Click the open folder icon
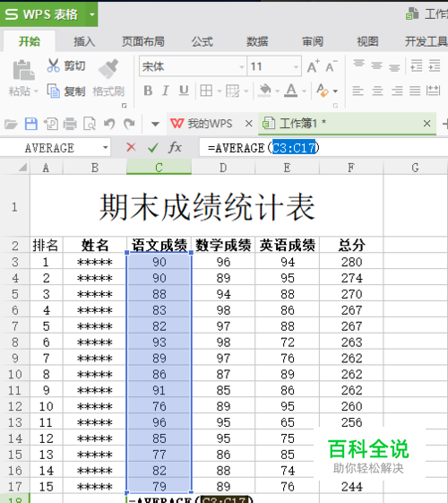Viewport: 448px width, 503px height. click(x=11, y=124)
